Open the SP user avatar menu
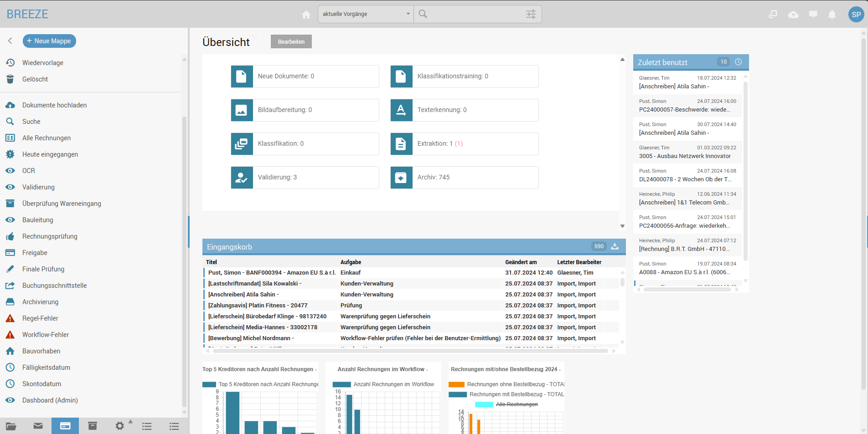 click(856, 15)
